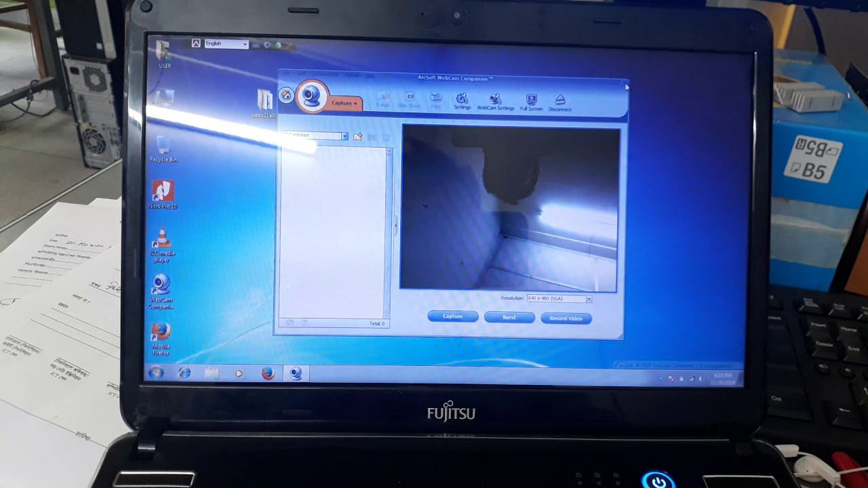This screenshot has height=488, width=868.
Task: Expand the Capture mode dropdown
Action: point(344,103)
